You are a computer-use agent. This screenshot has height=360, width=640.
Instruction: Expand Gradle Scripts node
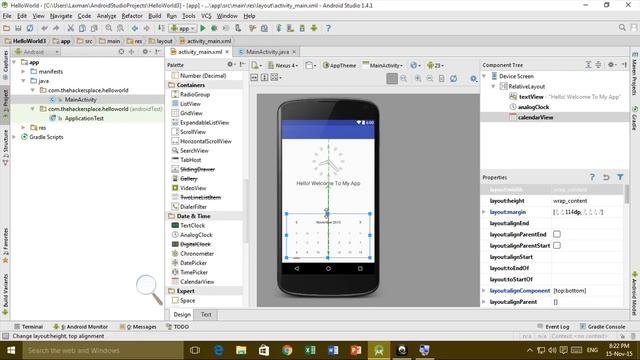14,137
